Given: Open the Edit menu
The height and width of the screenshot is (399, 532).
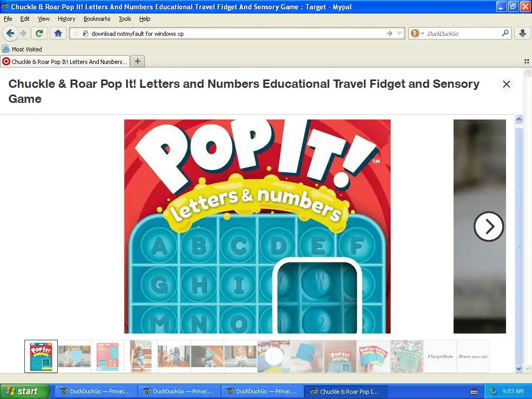Looking at the screenshot, I should pos(25,19).
